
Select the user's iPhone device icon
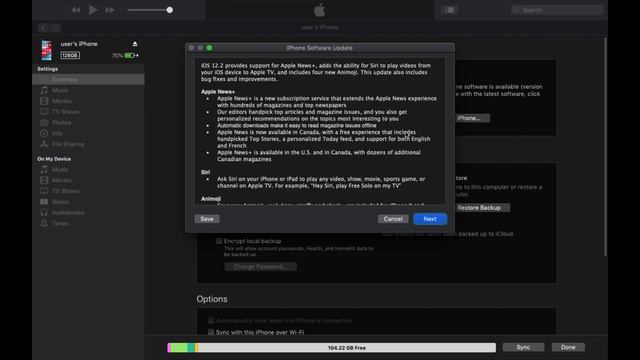click(47, 50)
